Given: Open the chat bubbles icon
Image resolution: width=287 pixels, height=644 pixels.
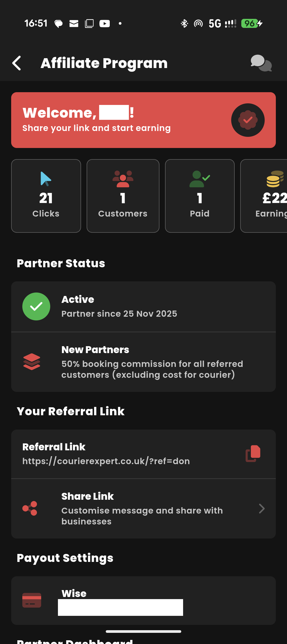Looking at the screenshot, I should tap(261, 63).
